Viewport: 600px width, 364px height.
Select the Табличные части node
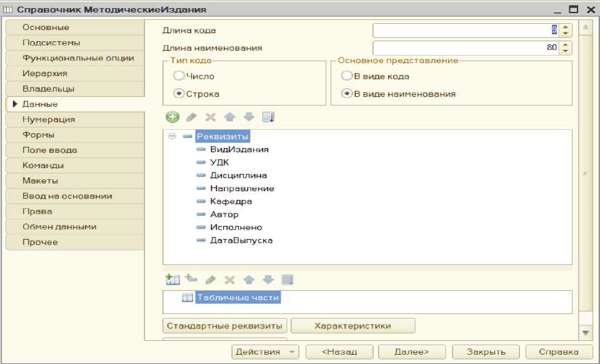click(238, 298)
